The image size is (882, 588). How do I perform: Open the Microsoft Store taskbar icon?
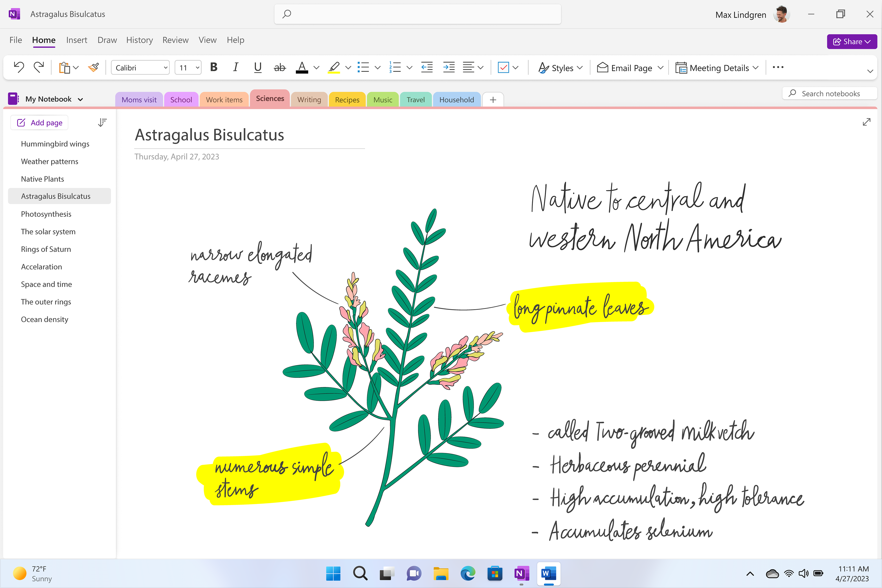click(x=495, y=573)
